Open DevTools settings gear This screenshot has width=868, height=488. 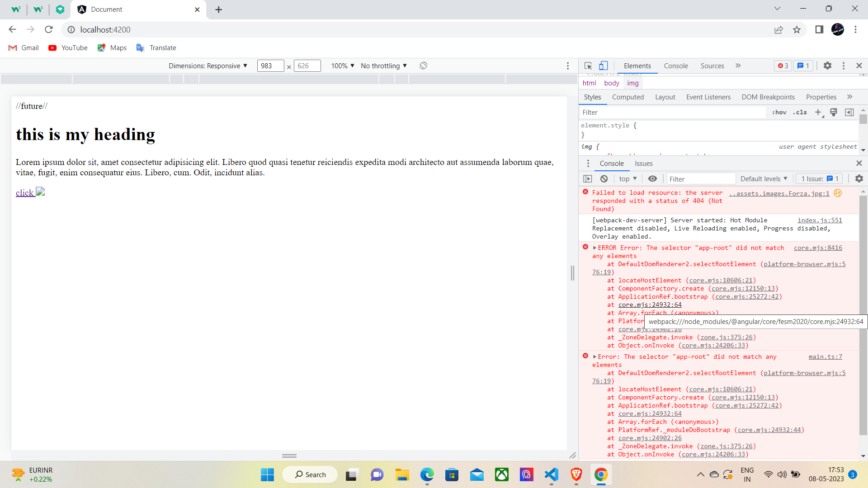[828, 66]
